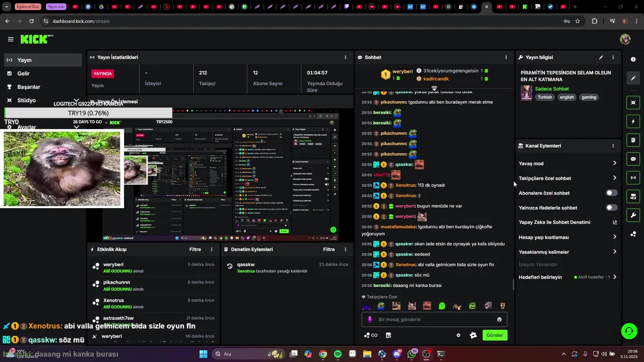Screen dimensions: 644x362
Task: Open the emoji picker in message box
Action: (499, 319)
